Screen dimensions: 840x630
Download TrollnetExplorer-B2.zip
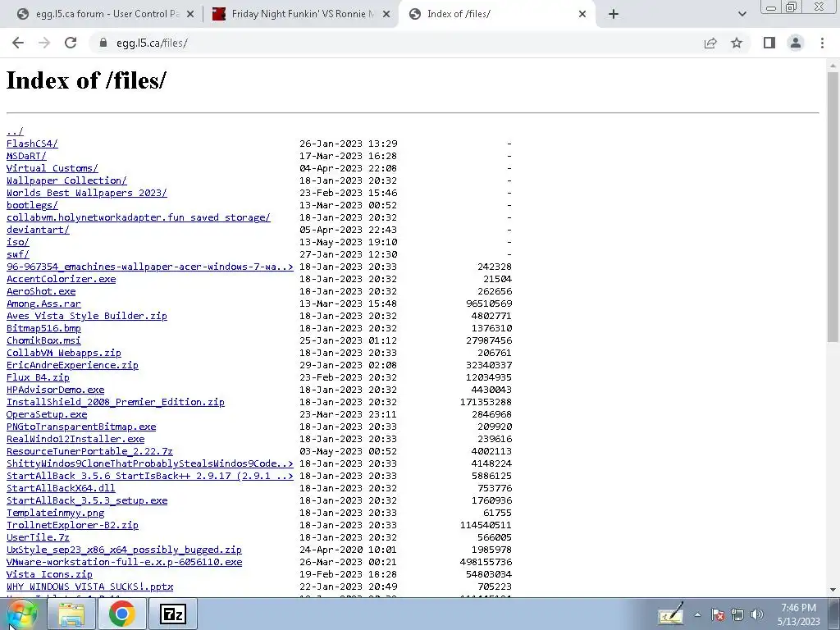coord(72,526)
